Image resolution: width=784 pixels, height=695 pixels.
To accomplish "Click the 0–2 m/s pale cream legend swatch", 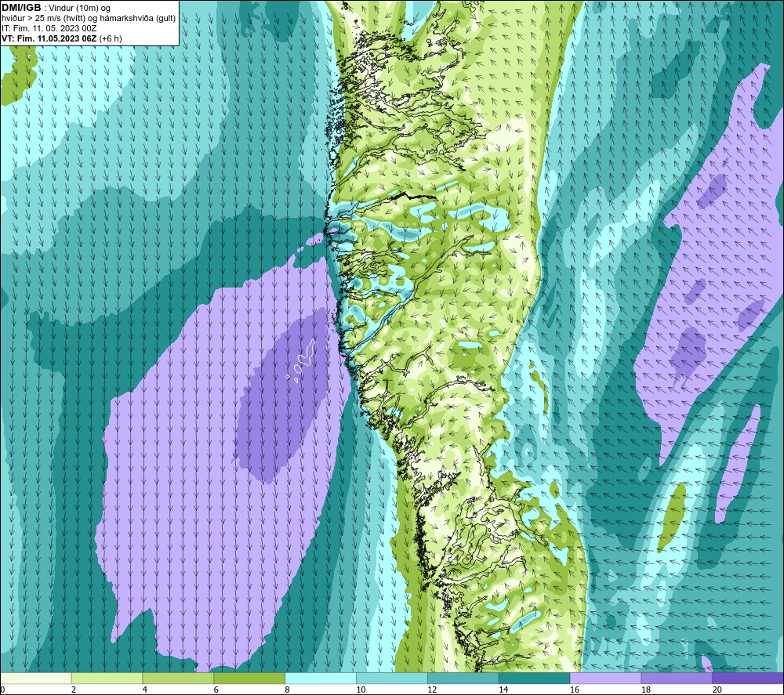I will [36, 678].
